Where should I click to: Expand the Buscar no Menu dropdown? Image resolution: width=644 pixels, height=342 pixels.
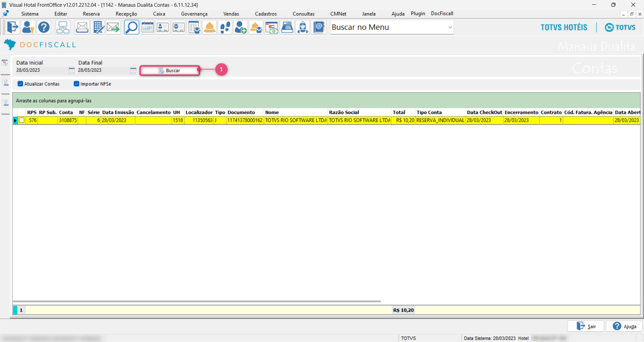click(450, 27)
